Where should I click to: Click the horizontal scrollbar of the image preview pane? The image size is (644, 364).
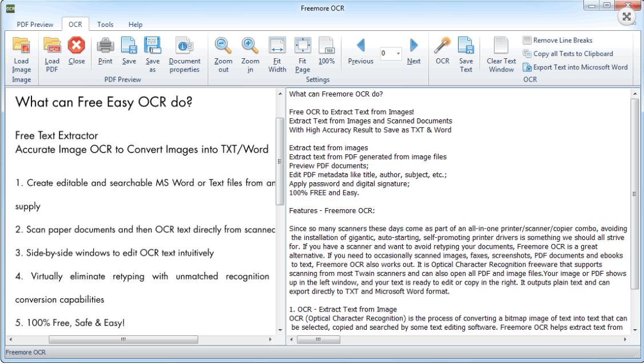pyautogui.click(x=123, y=339)
